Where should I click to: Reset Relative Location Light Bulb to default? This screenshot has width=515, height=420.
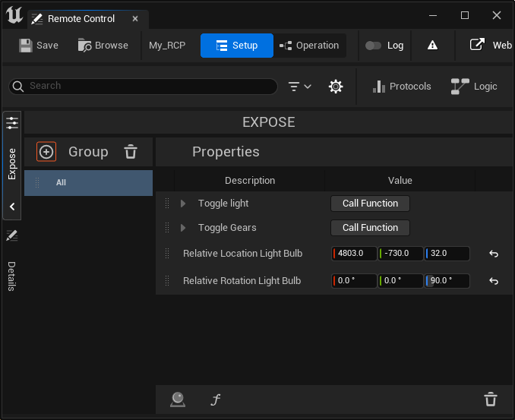tap(493, 254)
